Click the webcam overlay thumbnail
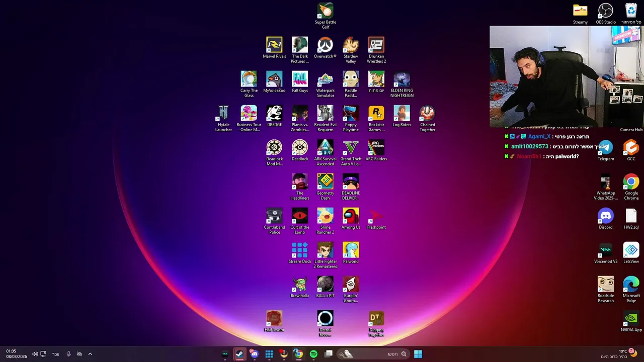The height and width of the screenshot is (362, 644). pos(567,76)
